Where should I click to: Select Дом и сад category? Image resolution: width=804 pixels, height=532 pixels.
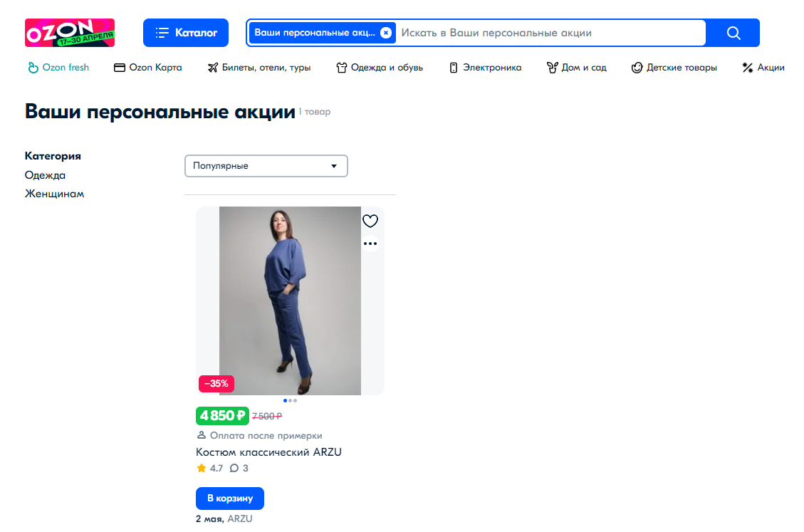click(x=576, y=68)
